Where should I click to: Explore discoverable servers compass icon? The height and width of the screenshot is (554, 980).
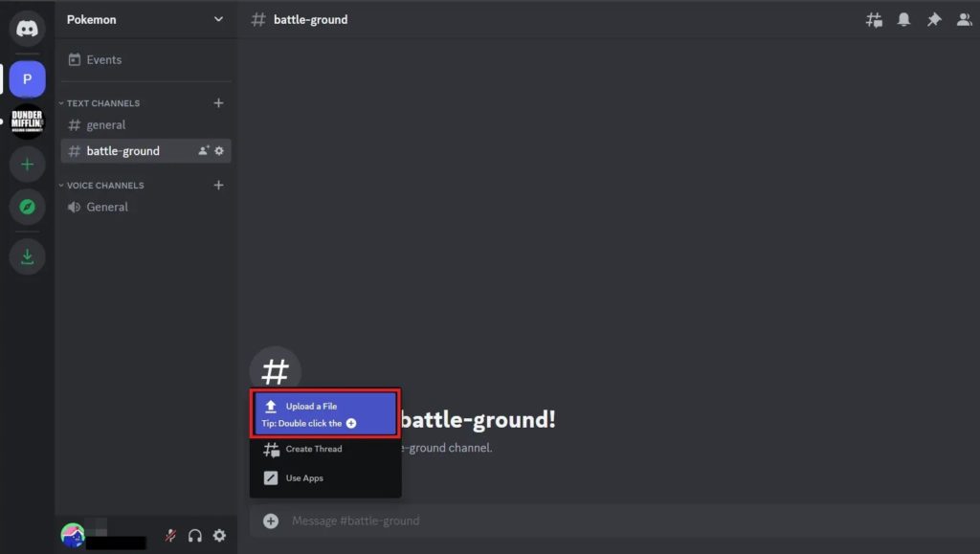(27, 207)
